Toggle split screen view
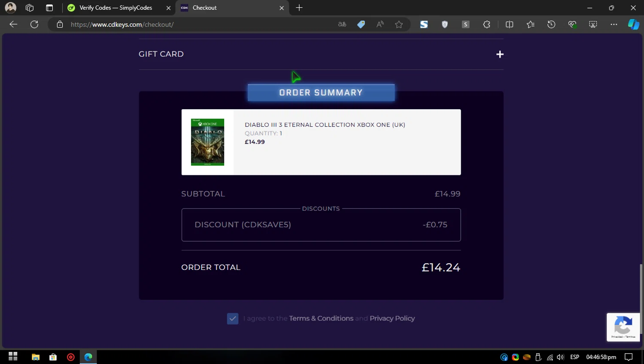644x364 pixels. [x=510, y=24]
